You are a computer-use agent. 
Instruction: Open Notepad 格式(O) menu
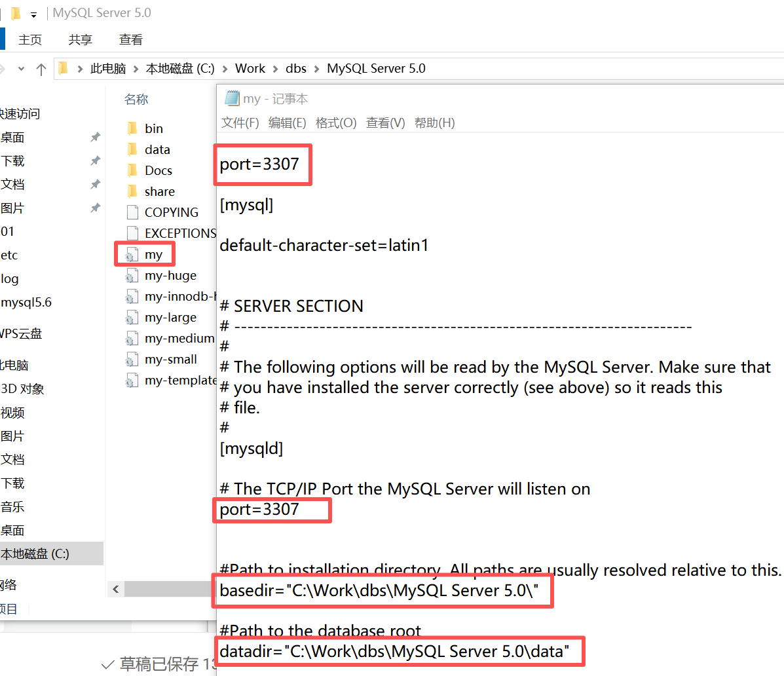pyautogui.click(x=336, y=122)
